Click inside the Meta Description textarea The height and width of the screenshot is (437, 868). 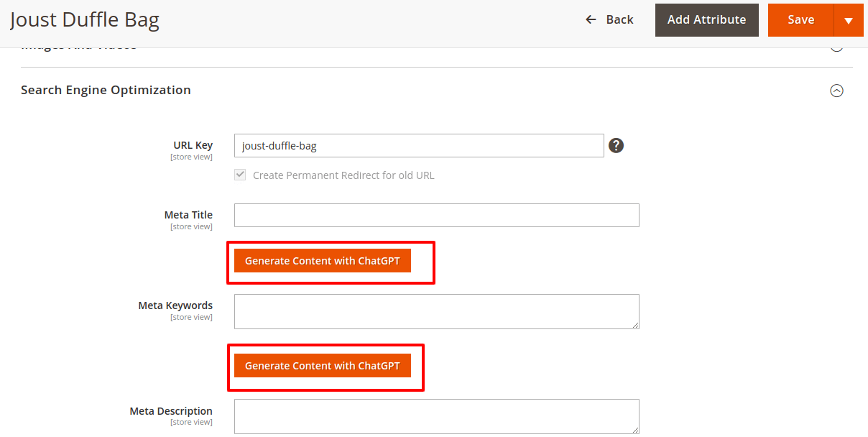click(436, 416)
